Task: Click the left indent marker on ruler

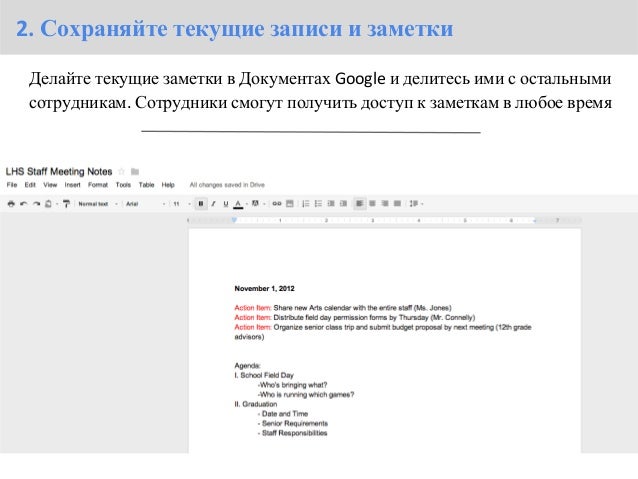Action: click(234, 220)
